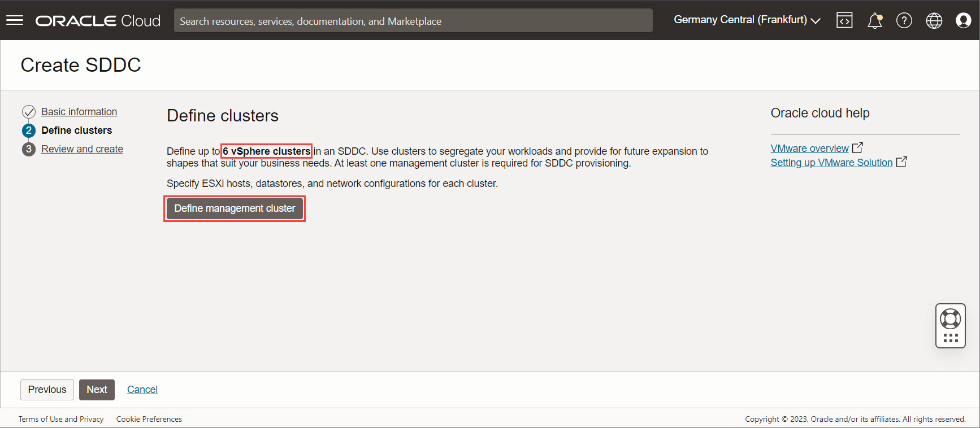The width and height of the screenshot is (980, 428).
Task: Click the Oracle Cloud logo
Action: (x=98, y=21)
